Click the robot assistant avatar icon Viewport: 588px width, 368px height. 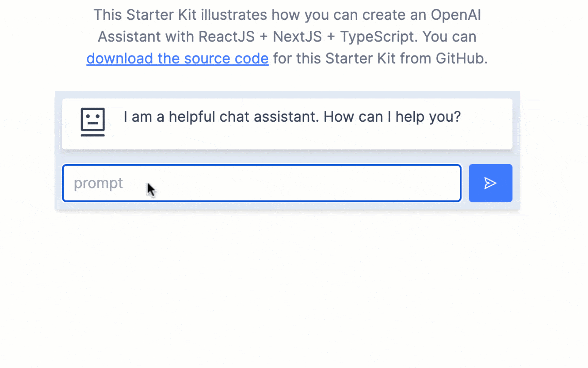93,122
